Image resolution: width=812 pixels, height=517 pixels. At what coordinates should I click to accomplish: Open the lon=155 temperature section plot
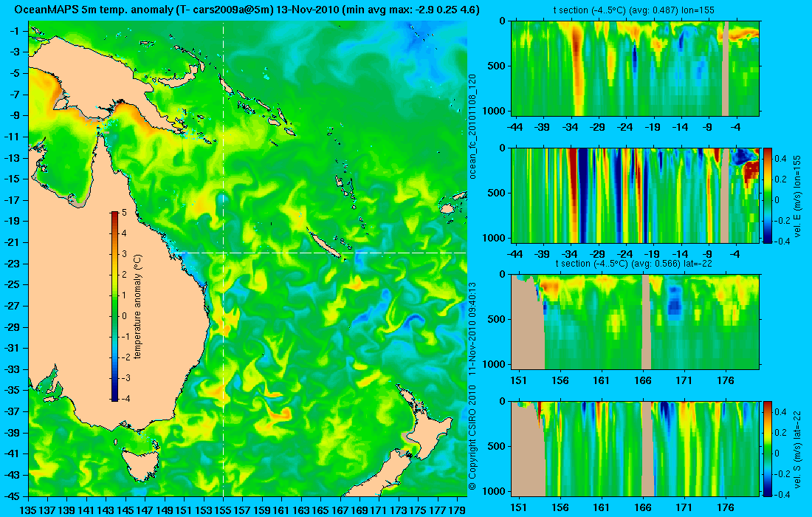(x=635, y=69)
